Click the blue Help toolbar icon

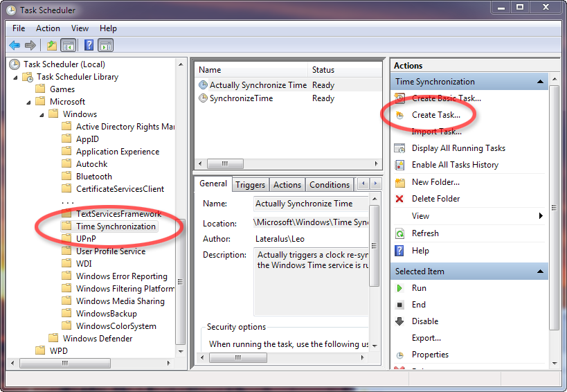coord(89,46)
